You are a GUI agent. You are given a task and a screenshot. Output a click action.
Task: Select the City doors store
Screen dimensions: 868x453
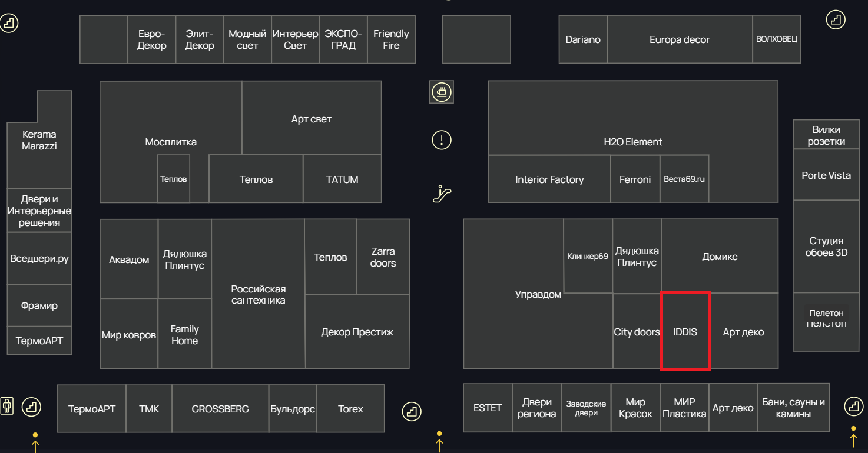click(x=637, y=332)
